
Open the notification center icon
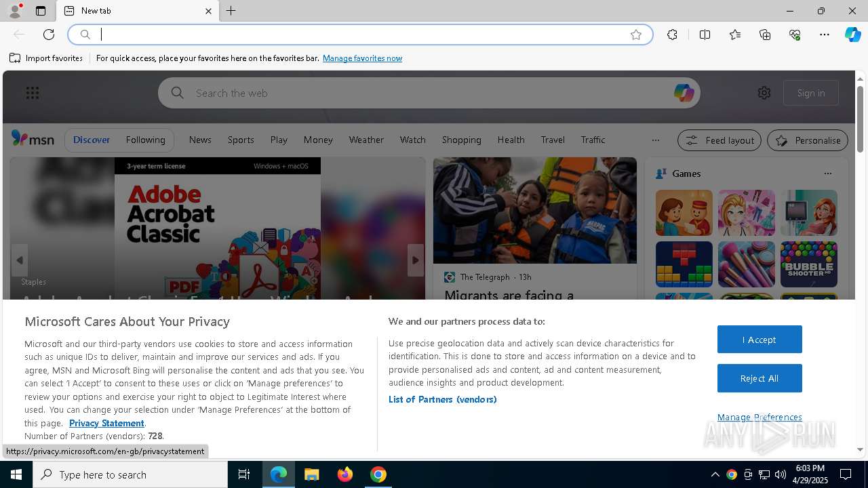coord(846,474)
